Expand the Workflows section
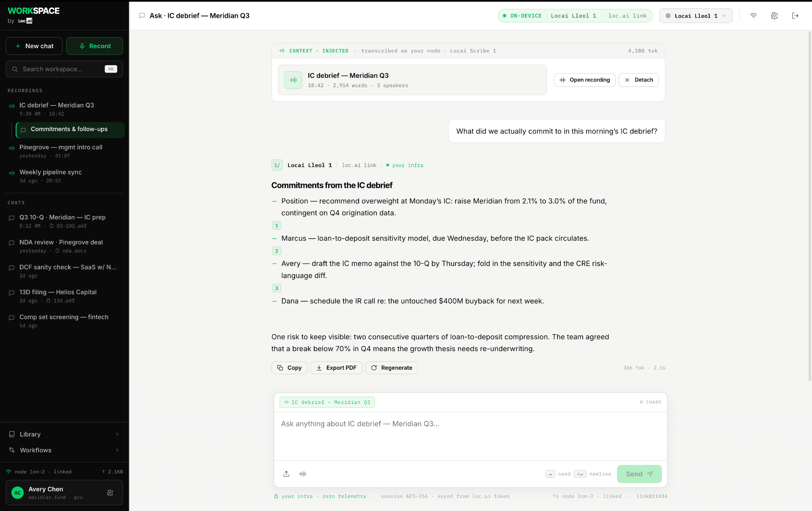Screen dimensions: 812x511 (64, 450)
